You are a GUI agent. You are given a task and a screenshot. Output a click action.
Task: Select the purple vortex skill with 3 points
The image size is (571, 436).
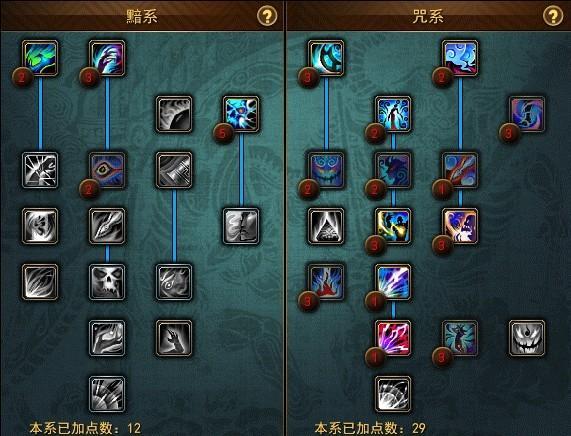tap(527, 114)
